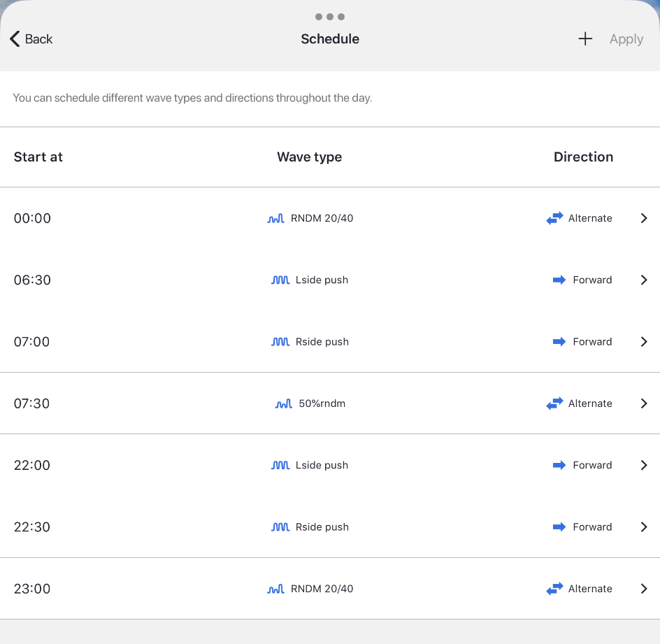Expand the 06:30 entry via chevron

(x=644, y=280)
